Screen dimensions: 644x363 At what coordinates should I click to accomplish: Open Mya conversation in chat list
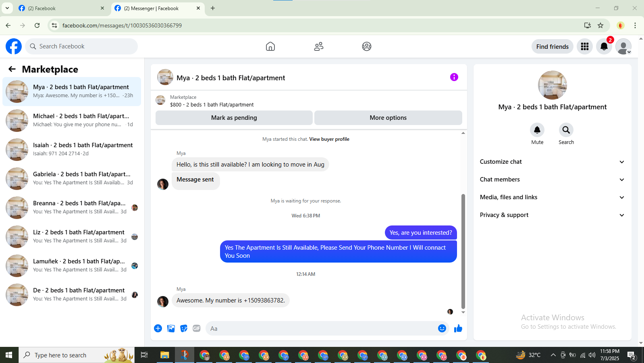coord(72,92)
